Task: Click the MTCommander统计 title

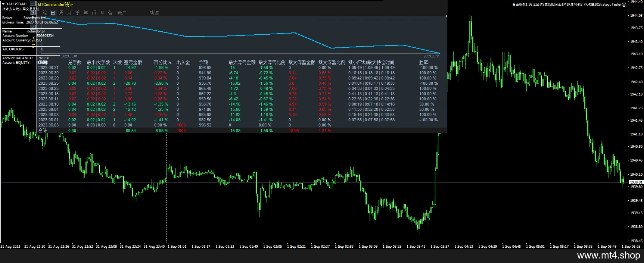Action: pyautogui.click(x=56, y=4)
